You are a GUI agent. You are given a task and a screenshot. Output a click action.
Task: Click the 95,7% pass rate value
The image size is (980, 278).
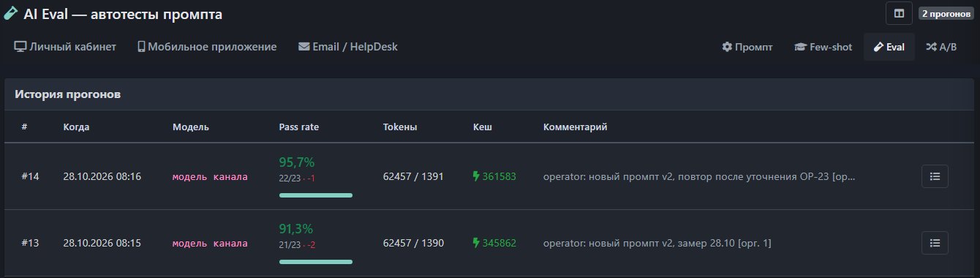297,162
